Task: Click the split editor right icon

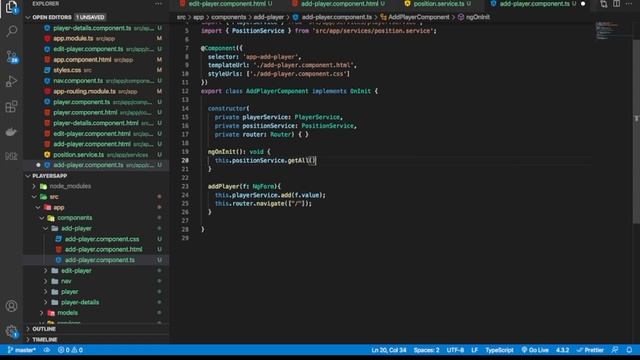Action: (x=616, y=4)
